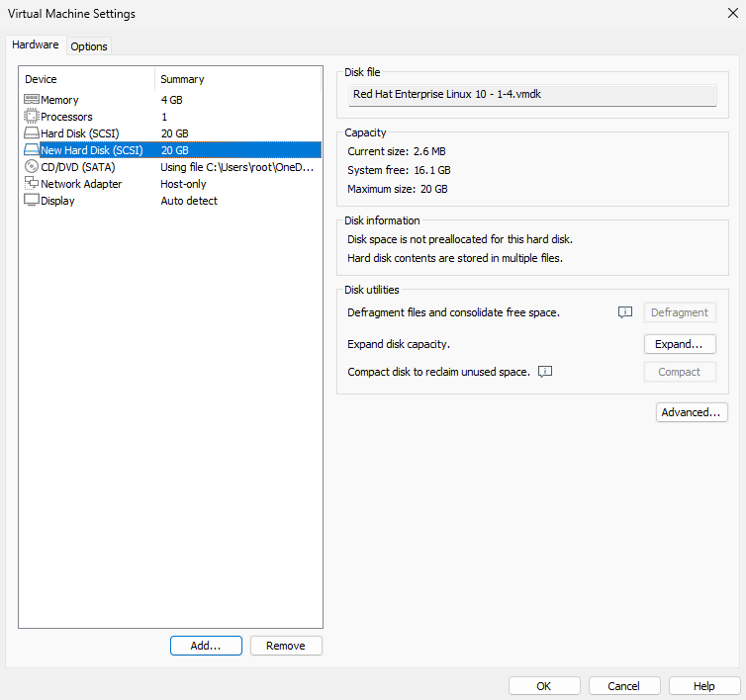
Task: Click the Processors chip icon
Action: point(31,117)
